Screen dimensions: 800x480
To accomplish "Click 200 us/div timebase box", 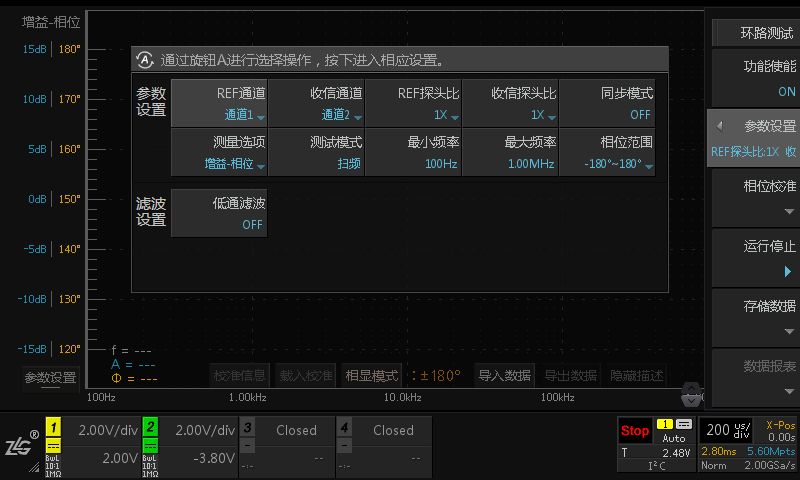I will click(x=728, y=431).
